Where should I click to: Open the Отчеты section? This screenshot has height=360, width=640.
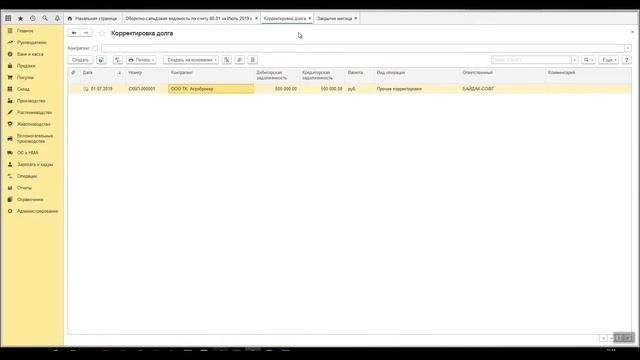pyautogui.click(x=24, y=188)
